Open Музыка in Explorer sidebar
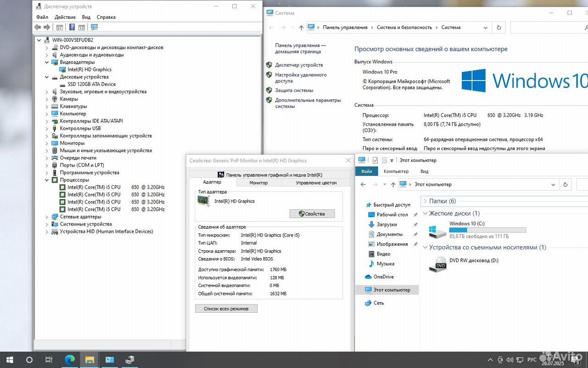 (x=381, y=264)
